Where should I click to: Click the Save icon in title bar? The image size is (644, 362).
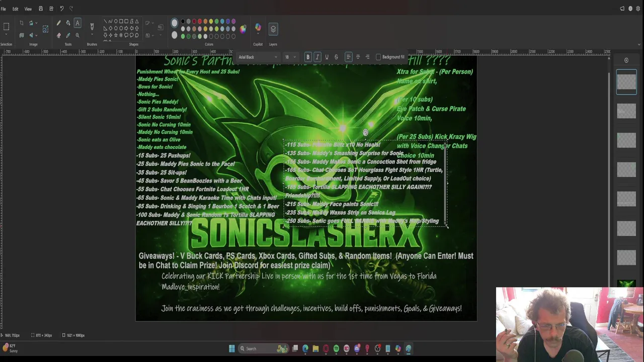pos(41,9)
